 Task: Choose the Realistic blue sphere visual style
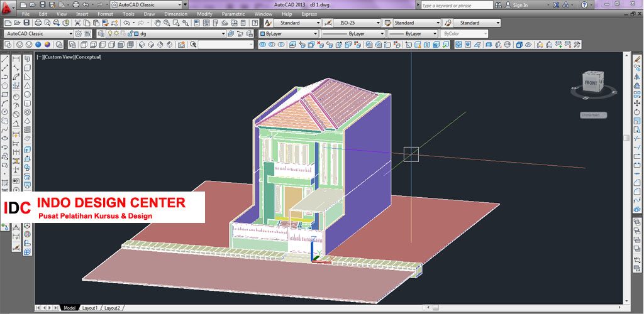(x=38, y=45)
